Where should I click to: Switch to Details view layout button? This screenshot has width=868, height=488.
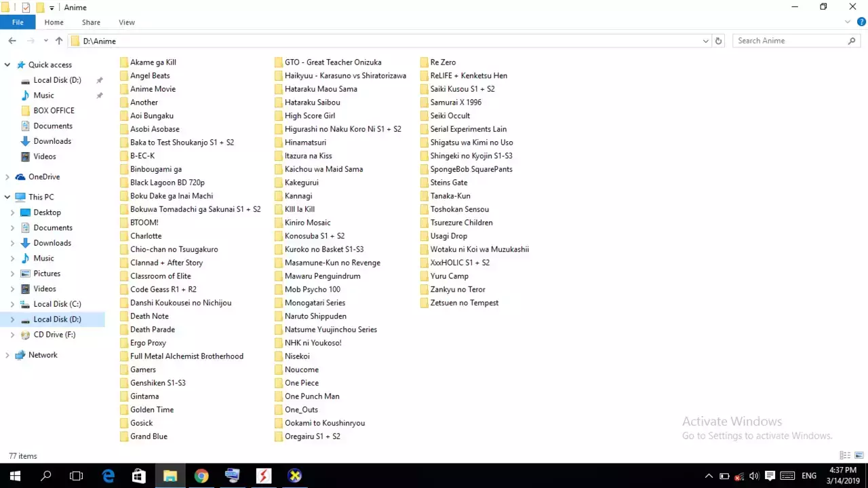845,455
